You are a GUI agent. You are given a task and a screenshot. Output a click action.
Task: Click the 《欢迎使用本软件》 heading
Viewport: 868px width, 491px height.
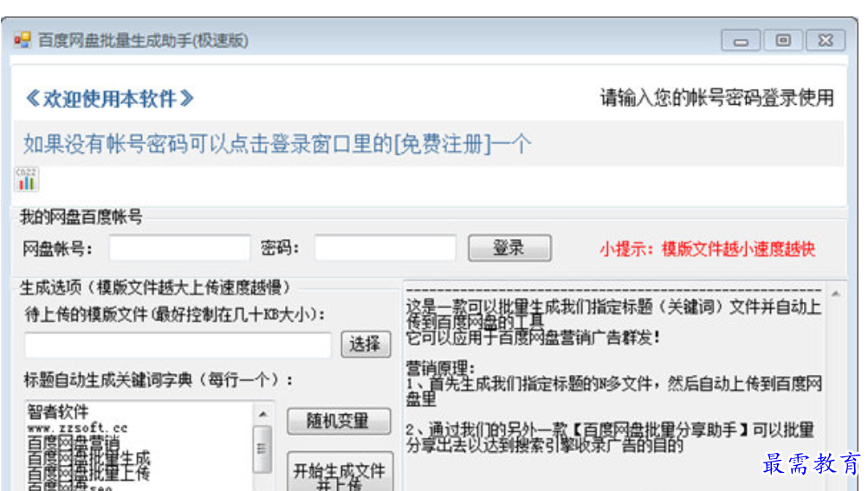tap(109, 99)
